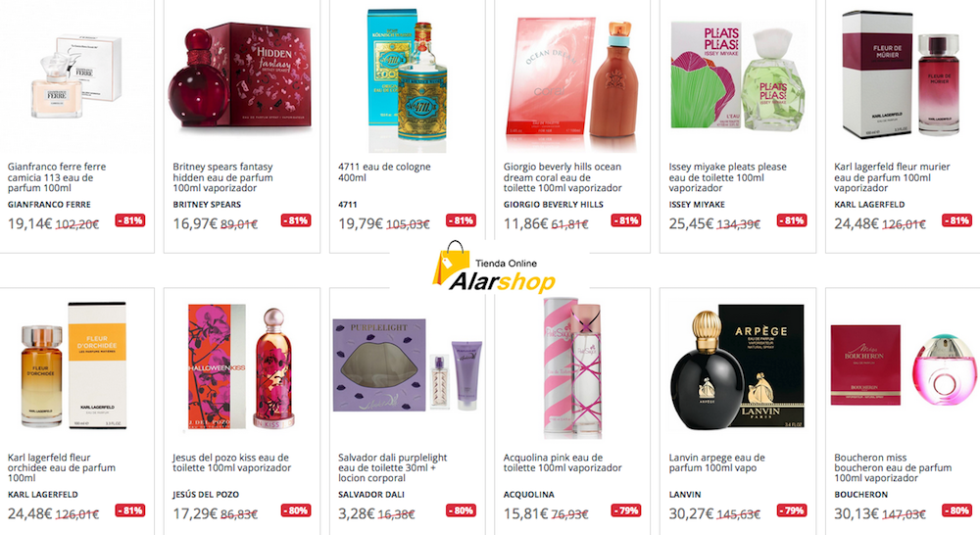The height and width of the screenshot is (535, 980).
Task: Click the SALVADOR DALI brand label
Action: click(x=370, y=495)
